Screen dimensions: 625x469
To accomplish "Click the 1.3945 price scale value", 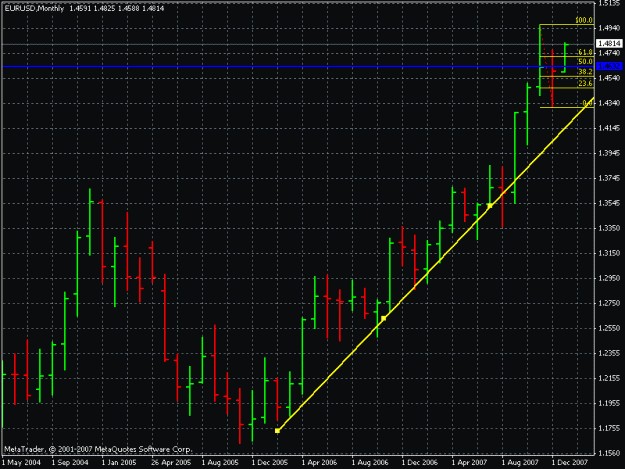I will tap(609, 153).
